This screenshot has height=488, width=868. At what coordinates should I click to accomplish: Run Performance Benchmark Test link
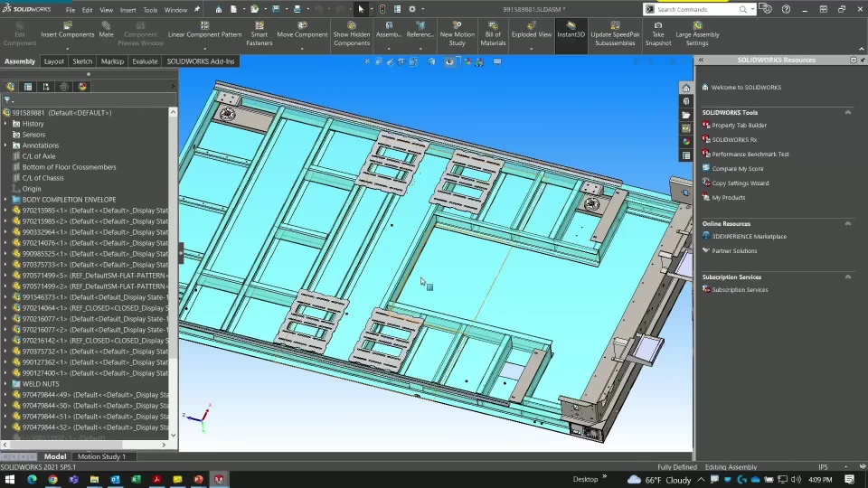click(750, 155)
